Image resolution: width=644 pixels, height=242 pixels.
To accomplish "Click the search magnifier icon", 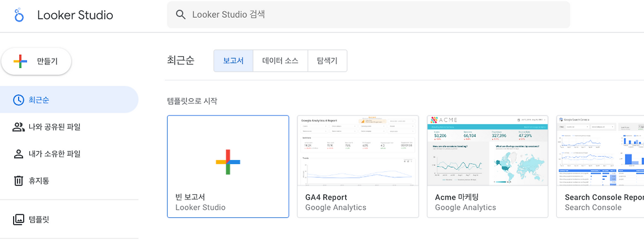I will point(181,15).
